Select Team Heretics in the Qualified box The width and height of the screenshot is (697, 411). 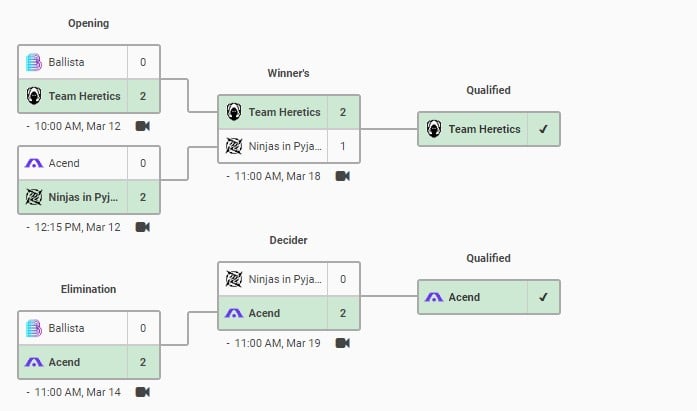pos(484,129)
